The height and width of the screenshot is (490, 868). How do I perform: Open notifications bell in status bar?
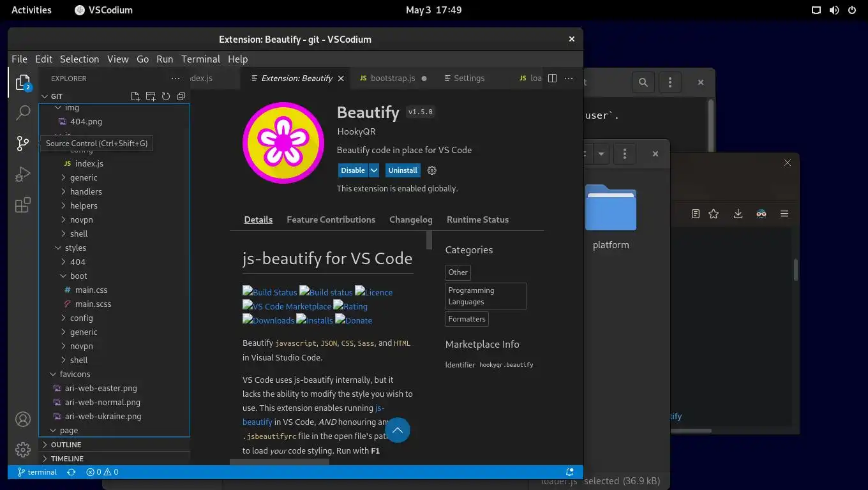[x=570, y=472]
